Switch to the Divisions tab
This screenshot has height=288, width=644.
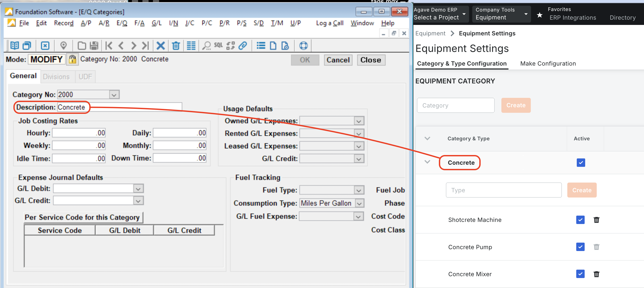pos(56,77)
